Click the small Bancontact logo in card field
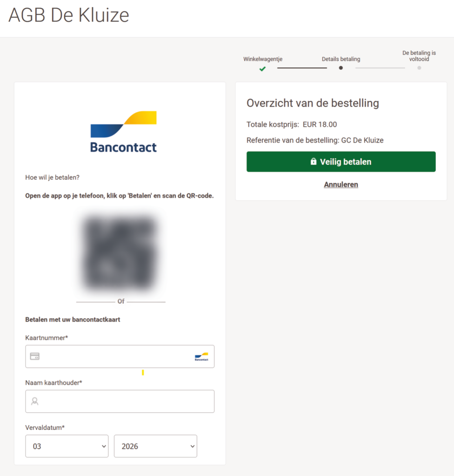The width and height of the screenshot is (454, 476). click(201, 357)
